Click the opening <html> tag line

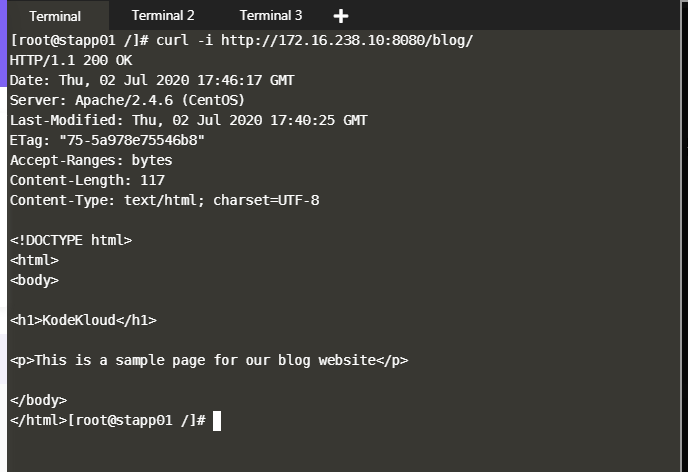pos(34,260)
